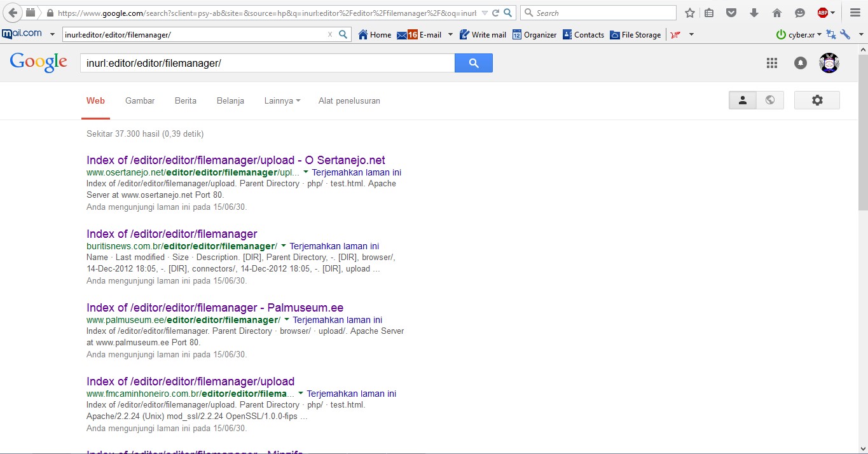868x454 pixels.
Task: Bookmark this page with the star icon
Action: [x=690, y=13]
